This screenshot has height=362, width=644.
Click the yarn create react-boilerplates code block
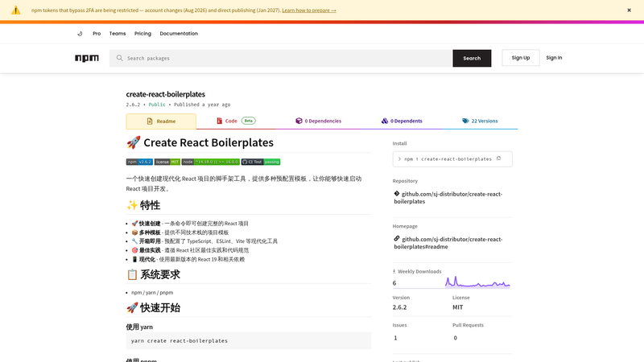tap(249, 340)
